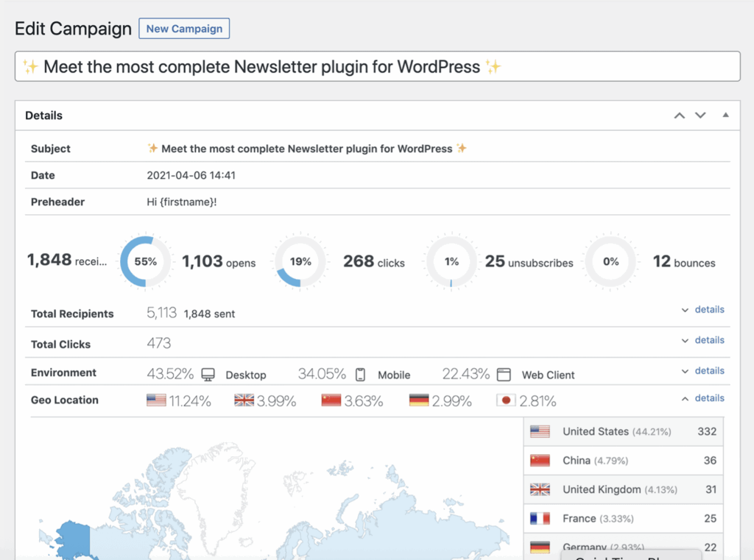This screenshot has width=754, height=560.
Task: Move the Details panel up
Action: 679,116
